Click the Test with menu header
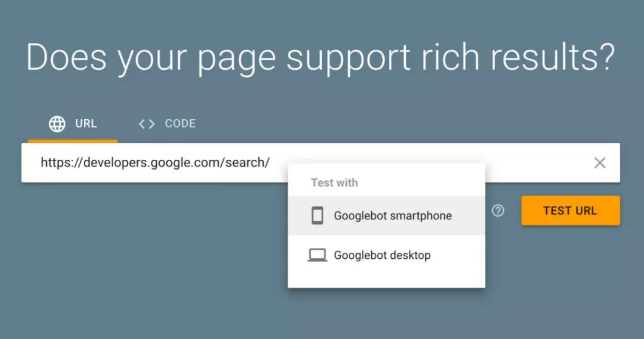This screenshot has height=339, width=644. click(334, 183)
